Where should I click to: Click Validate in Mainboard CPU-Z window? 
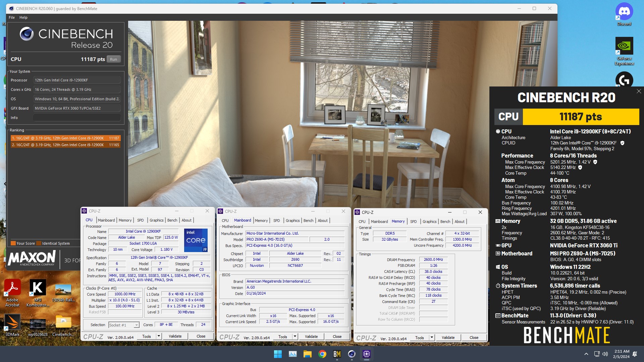(x=311, y=337)
